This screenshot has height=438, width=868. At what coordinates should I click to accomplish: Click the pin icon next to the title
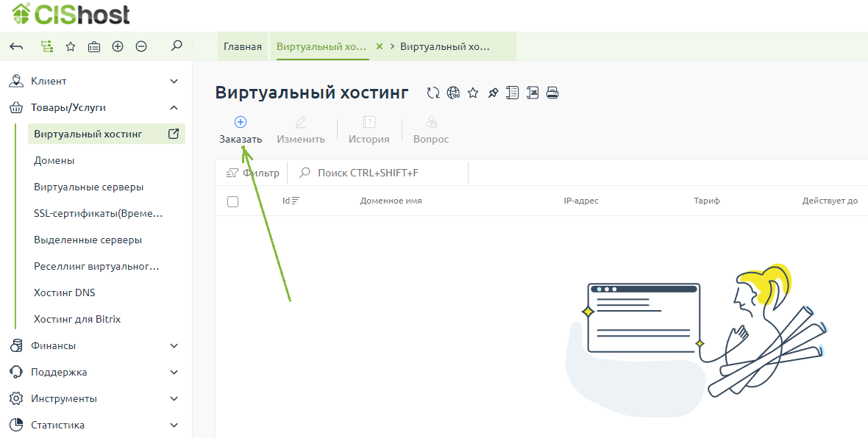pos(493,93)
